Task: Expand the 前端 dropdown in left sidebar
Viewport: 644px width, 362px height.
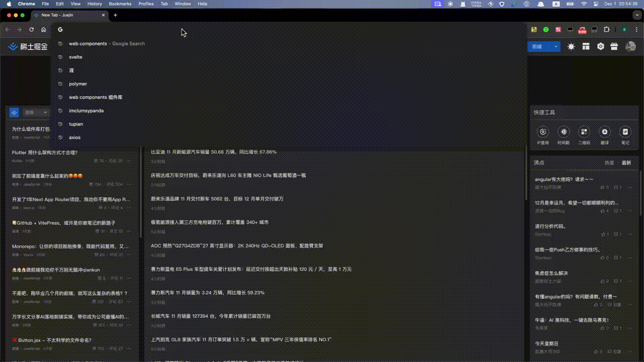Action: tap(36, 112)
